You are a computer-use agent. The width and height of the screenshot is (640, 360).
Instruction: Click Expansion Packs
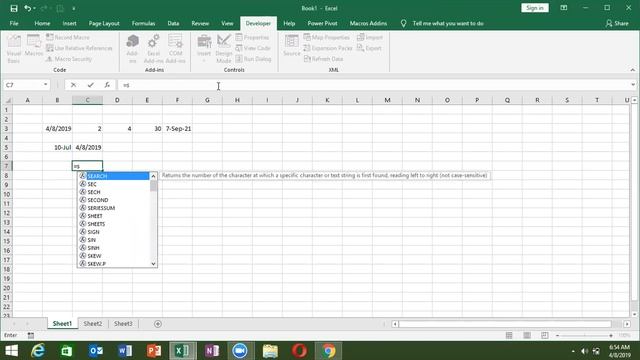[x=328, y=48]
